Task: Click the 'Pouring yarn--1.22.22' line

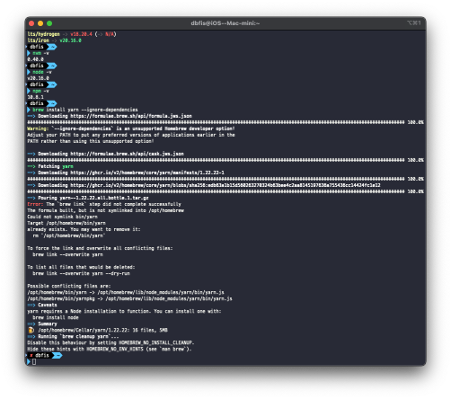Action: pyautogui.click(x=88, y=198)
